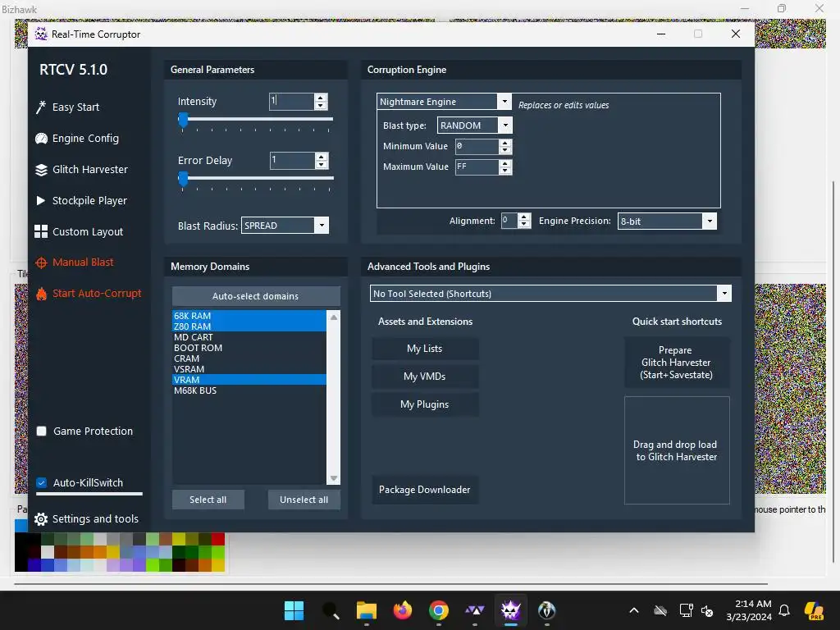Open the Nightmare Engine dropdown
This screenshot has width=840, height=630.
[504, 101]
